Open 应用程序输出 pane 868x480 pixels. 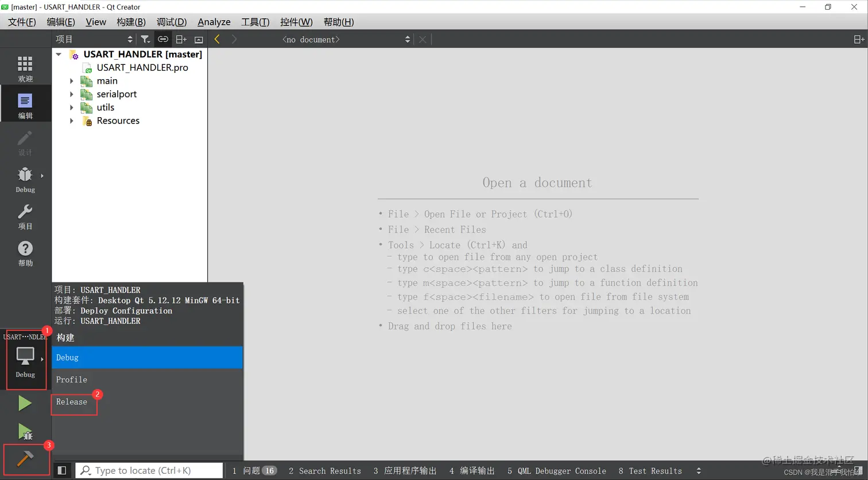click(x=405, y=471)
